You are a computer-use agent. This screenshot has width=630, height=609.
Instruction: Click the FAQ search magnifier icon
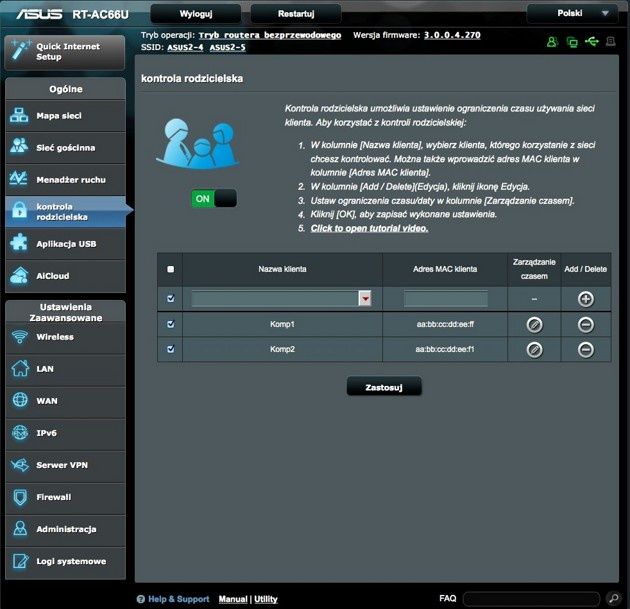point(614,599)
